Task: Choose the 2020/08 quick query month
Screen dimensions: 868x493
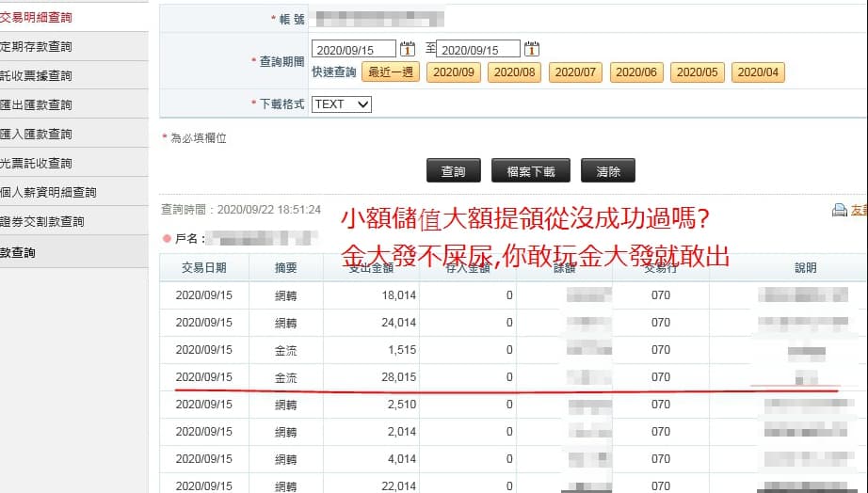Action: click(515, 72)
